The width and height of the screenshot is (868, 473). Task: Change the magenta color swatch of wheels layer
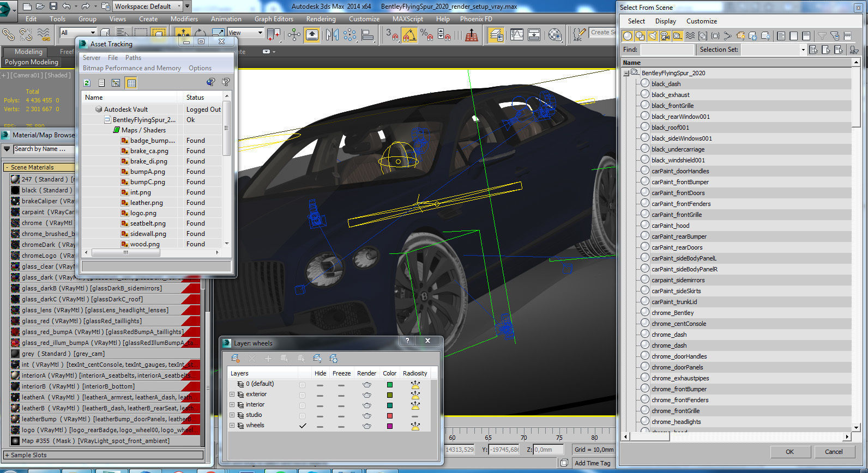(x=389, y=426)
